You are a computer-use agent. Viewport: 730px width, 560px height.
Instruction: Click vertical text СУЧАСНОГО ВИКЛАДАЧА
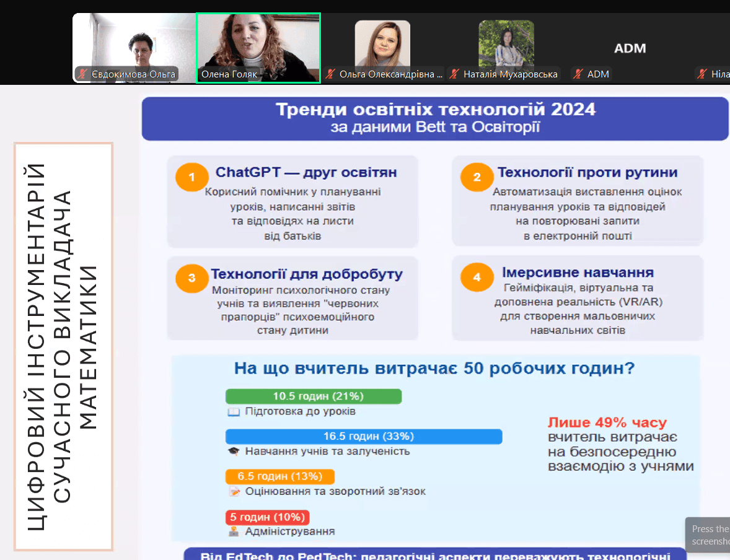[x=61, y=347]
